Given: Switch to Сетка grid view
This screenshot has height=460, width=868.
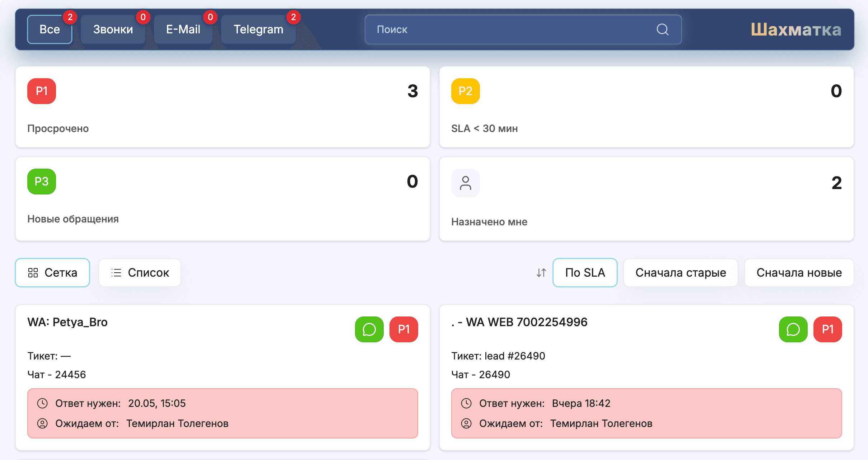Looking at the screenshot, I should 52,273.
